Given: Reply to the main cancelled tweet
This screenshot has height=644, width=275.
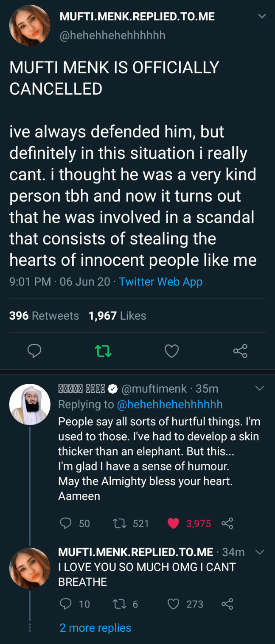Looking at the screenshot, I should [x=34, y=351].
